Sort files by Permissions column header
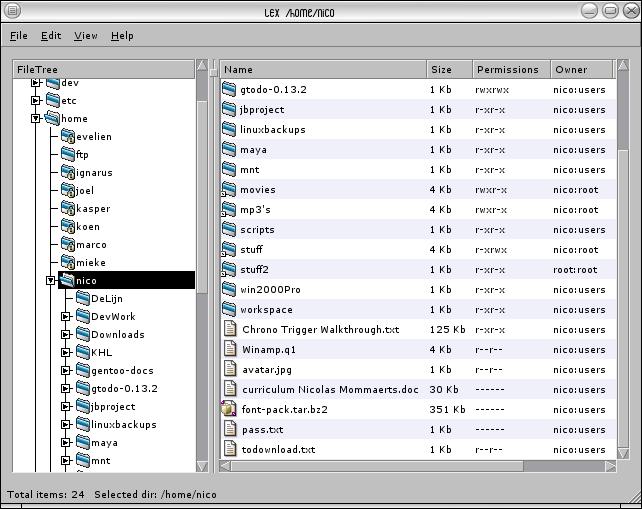The height and width of the screenshot is (509, 642). point(508,70)
